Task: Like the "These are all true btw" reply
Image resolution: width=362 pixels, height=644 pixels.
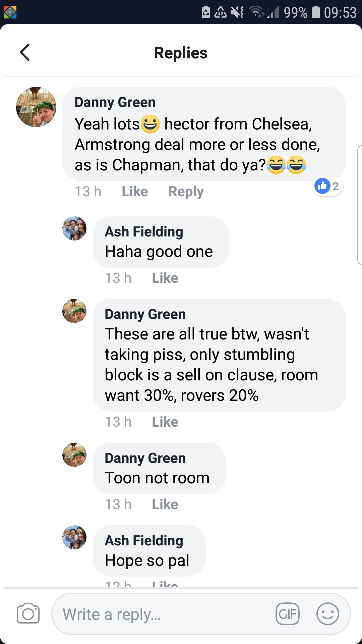Action: coord(165,422)
